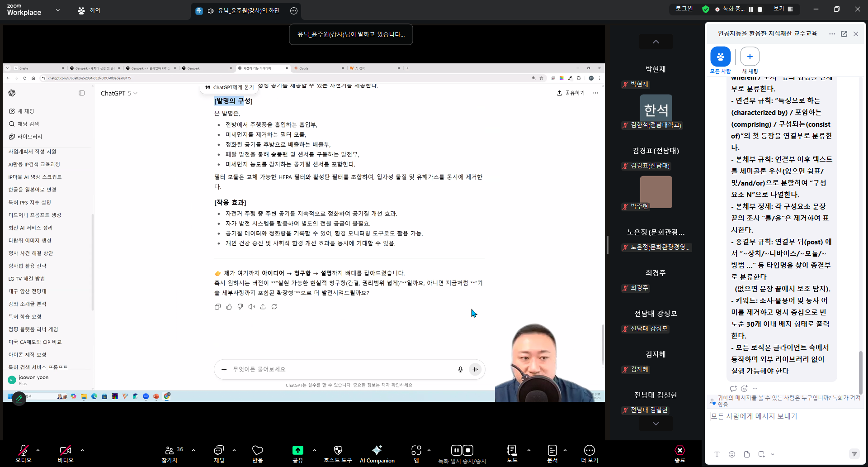Open the AI Companion feature

click(377, 453)
